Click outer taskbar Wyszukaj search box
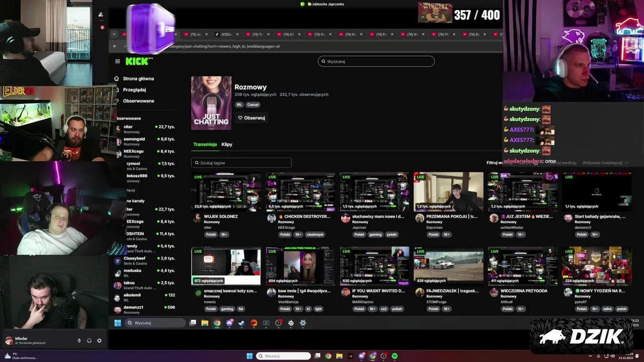Viewport: 644px width, 362px height. point(283,356)
